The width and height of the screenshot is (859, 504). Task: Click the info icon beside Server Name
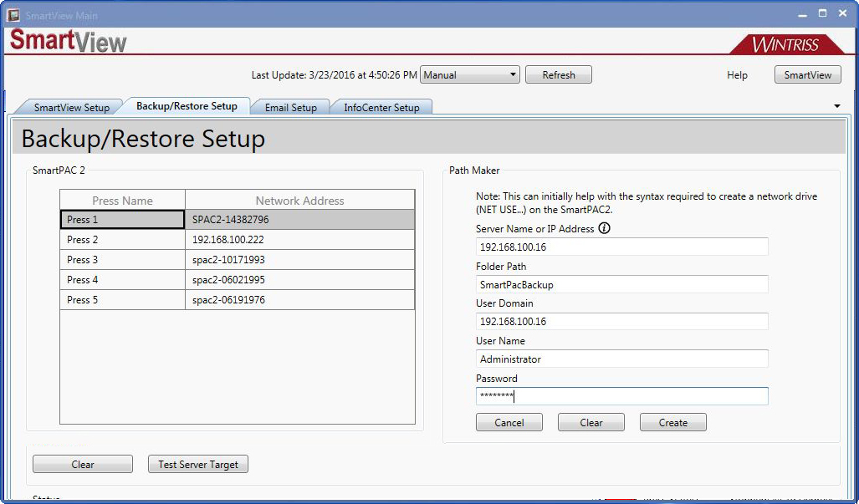(x=604, y=228)
